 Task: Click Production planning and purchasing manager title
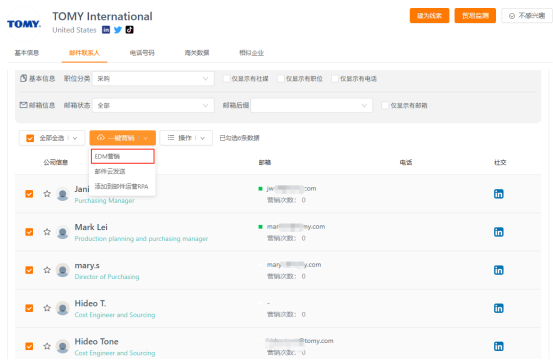pyautogui.click(x=141, y=239)
